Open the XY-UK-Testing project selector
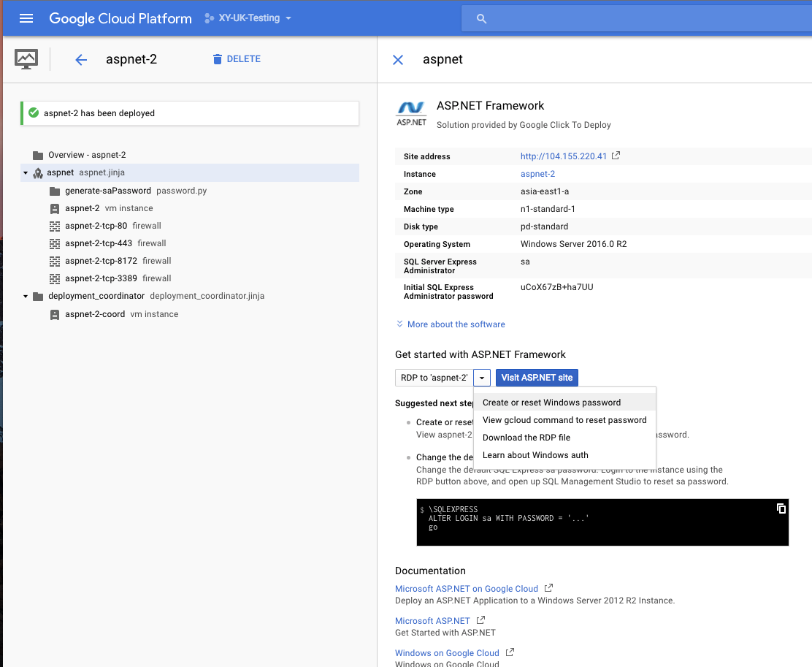The image size is (812, 667). pyautogui.click(x=248, y=18)
